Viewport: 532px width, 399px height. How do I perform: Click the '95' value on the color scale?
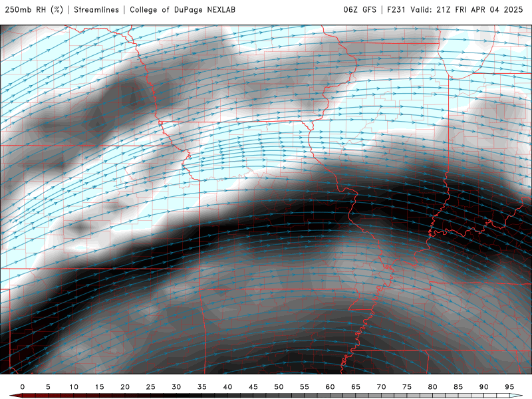tap(509, 387)
